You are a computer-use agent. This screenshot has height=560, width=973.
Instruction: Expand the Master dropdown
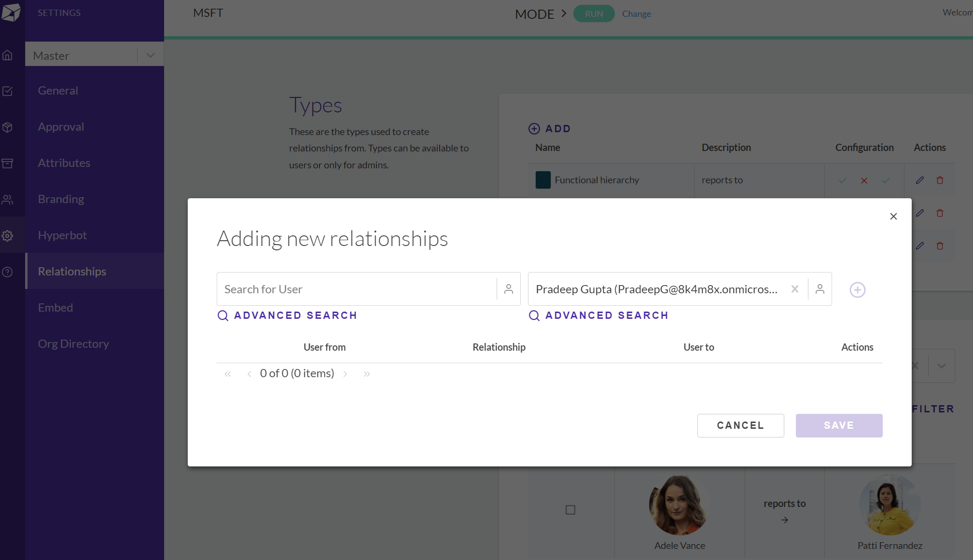point(150,55)
